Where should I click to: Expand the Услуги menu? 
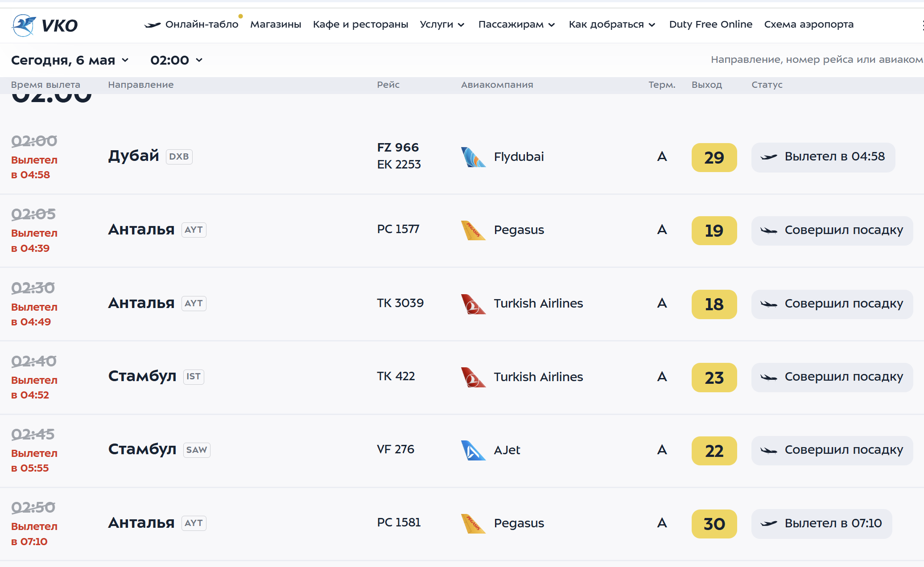click(x=442, y=25)
